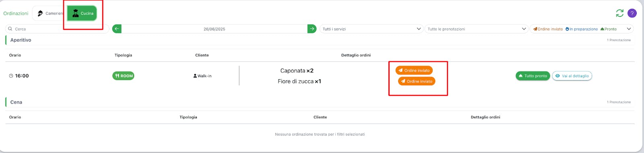Click the date 26/06/2025 field
Image resolution: width=644 pixels, height=153 pixels.
[215, 29]
